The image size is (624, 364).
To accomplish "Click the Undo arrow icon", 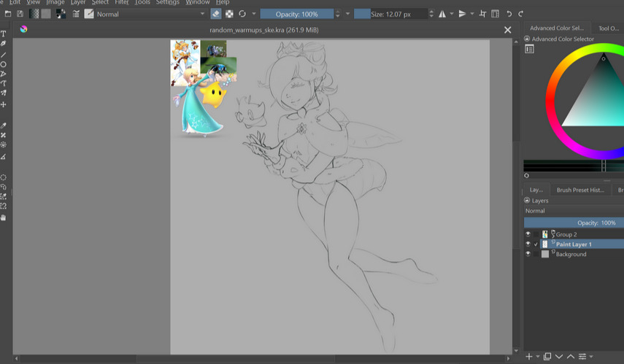I will pyautogui.click(x=509, y=14).
